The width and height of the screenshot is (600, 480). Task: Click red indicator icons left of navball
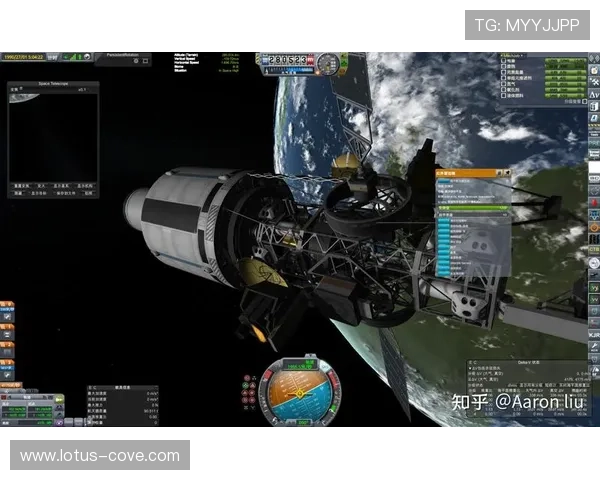click(x=249, y=387)
